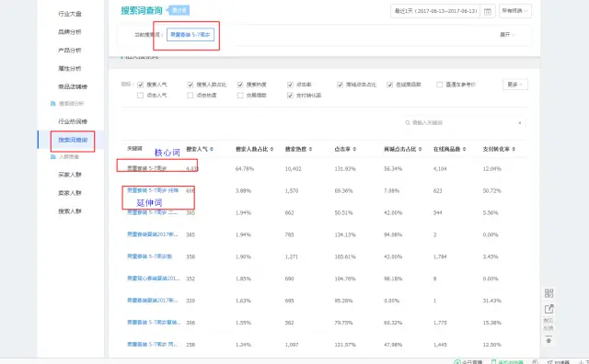The width and height of the screenshot is (589, 364).
Task: Open 行业热词榜 in the sidebar
Action: [x=73, y=121]
